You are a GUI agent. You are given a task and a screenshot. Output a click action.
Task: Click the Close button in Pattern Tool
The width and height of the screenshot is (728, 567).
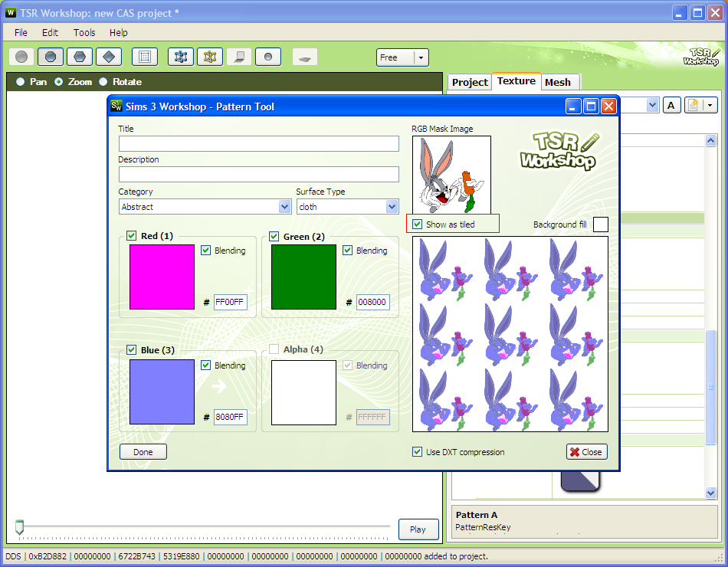click(x=586, y=452)
